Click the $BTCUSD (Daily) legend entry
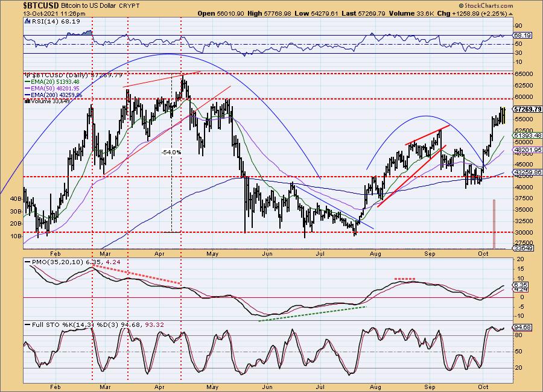The height and width of the screenshot is (392, 543). point(74,75)
